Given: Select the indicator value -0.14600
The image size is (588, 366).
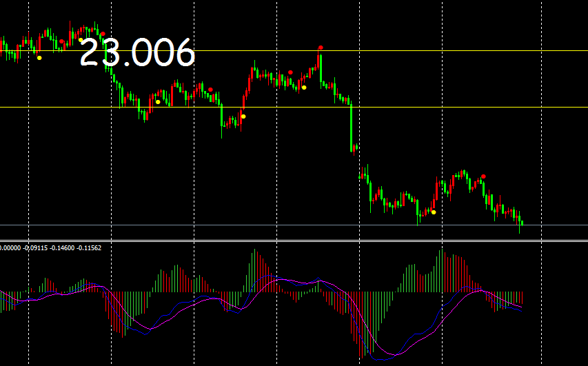Looking at the screenshot, I should pyautogui.click(x=62, y=248).
